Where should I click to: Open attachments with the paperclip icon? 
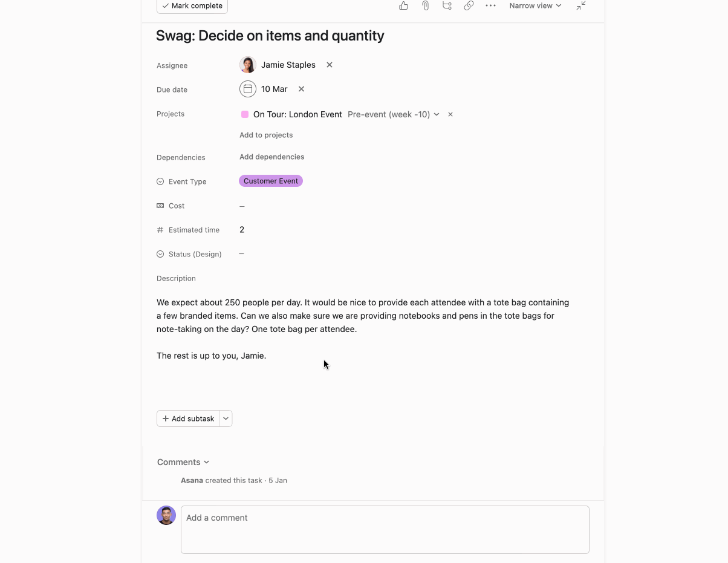[425, 5]
